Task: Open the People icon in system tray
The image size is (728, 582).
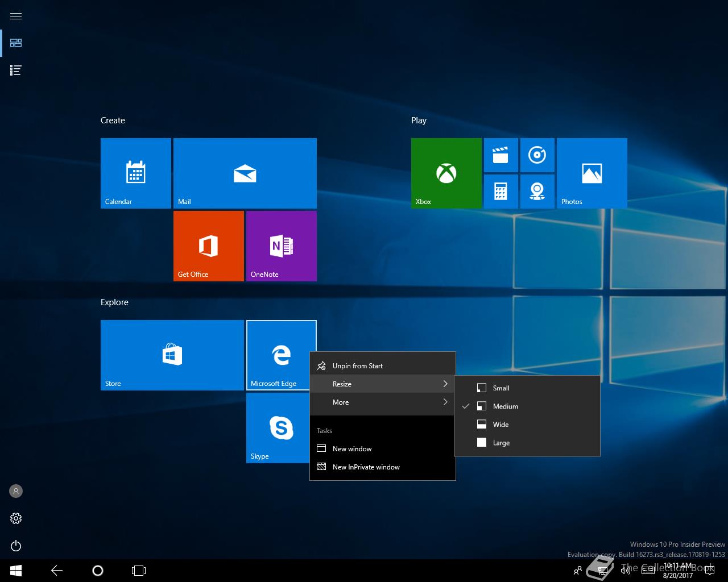Action: (578, 571)
